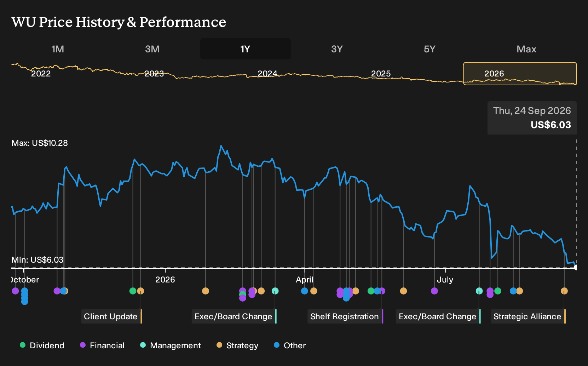Select the teal Management dot above first Exec/Board Change
The height and width of the screenshot is (366, 588).
click(x=275, y=291)
